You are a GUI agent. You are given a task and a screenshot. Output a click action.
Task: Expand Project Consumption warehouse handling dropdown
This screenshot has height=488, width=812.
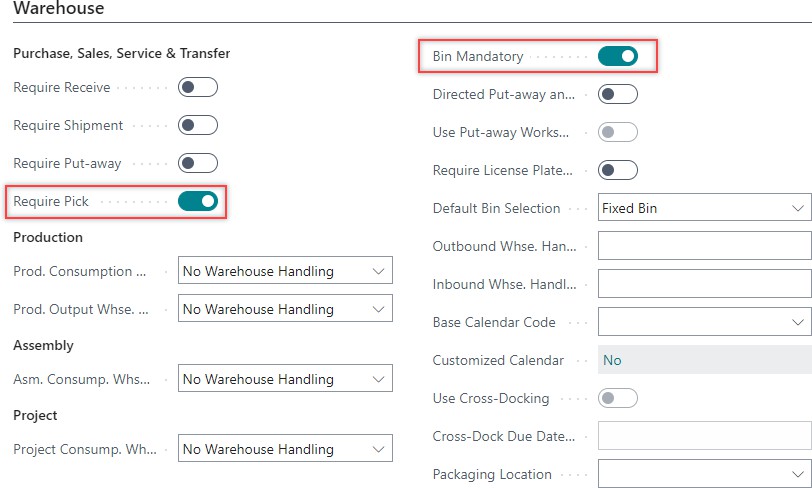pos(285,449)
